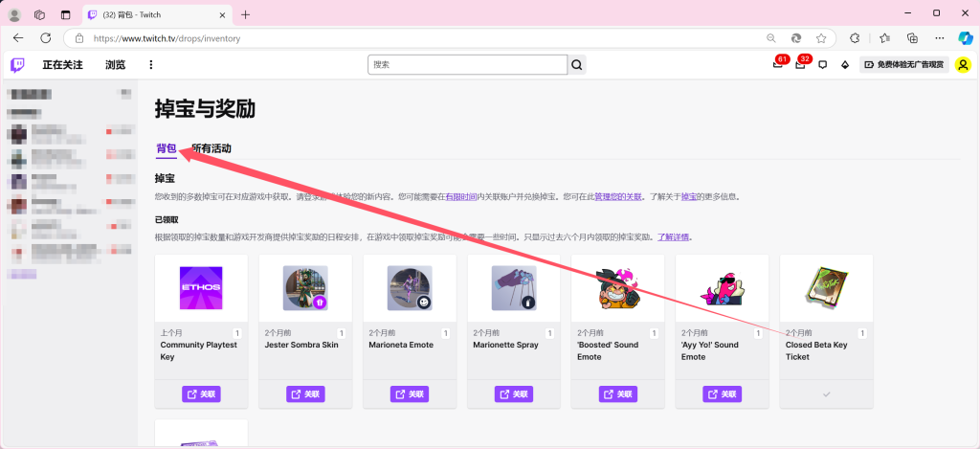This screenshot has width=980, height=449.
Task: Open the icon with the 32 badge
Action: click(x=800, y=65)
